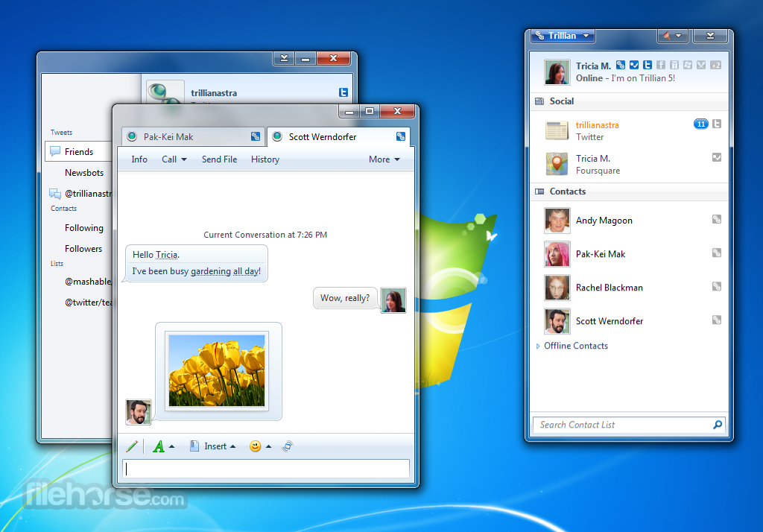This screenshot has width=763, height=532.
Task: Open the @mashable Twitter list
Action: click(x=88, y=281)
